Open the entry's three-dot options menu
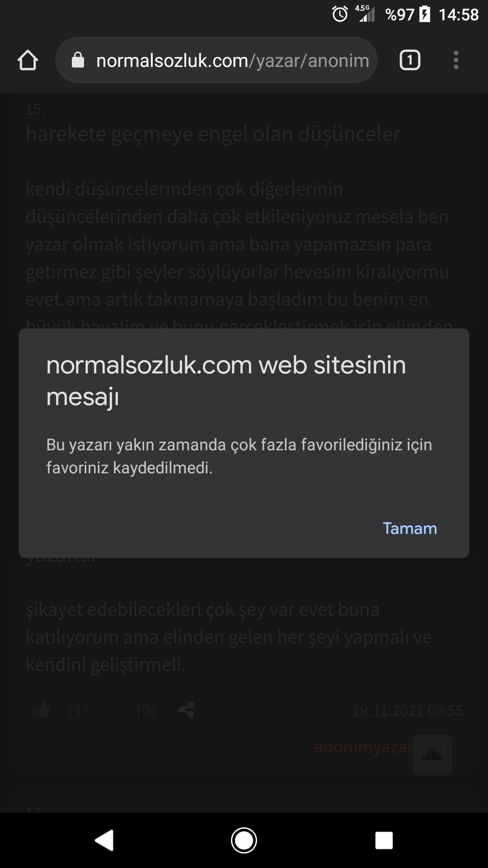The width and height of the screenshot is (488, 868). tap(443, 746)
